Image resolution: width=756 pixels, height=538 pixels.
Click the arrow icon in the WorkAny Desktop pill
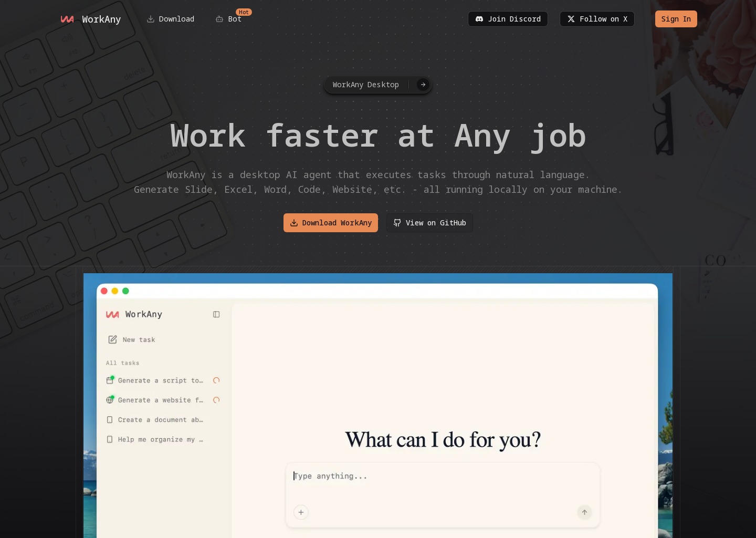pos(423,85)
